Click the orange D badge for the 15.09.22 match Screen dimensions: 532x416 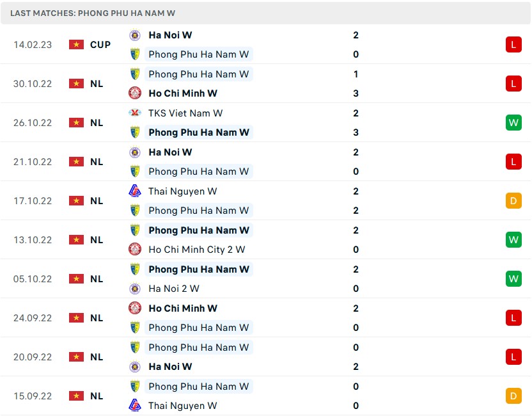pyautogui.click(x=513, y=396)
